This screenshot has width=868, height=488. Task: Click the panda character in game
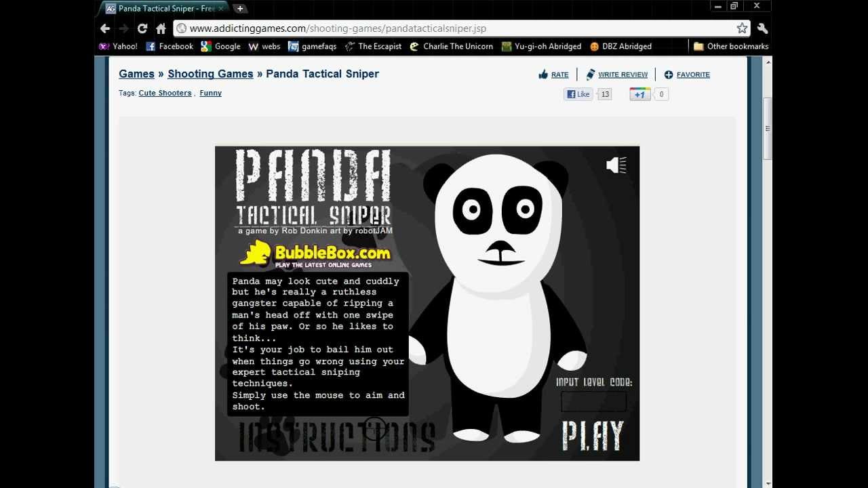pos(498,298)
